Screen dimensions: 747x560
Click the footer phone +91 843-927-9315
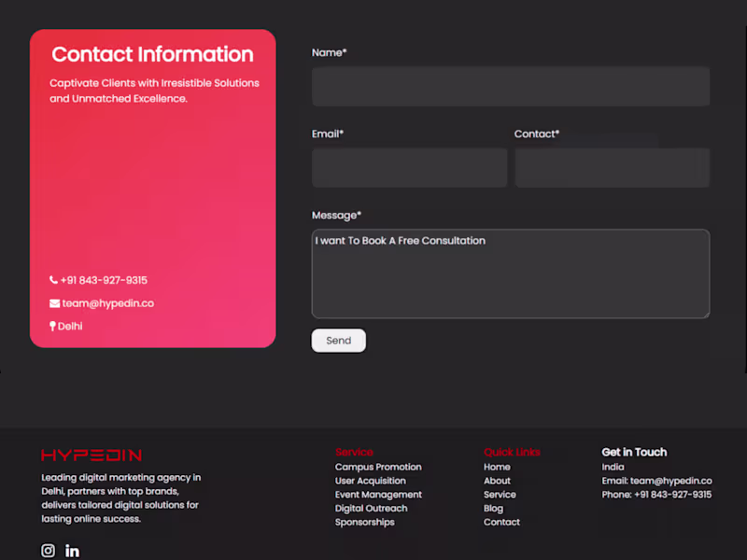pyautogui.click(x=672, y=495)
